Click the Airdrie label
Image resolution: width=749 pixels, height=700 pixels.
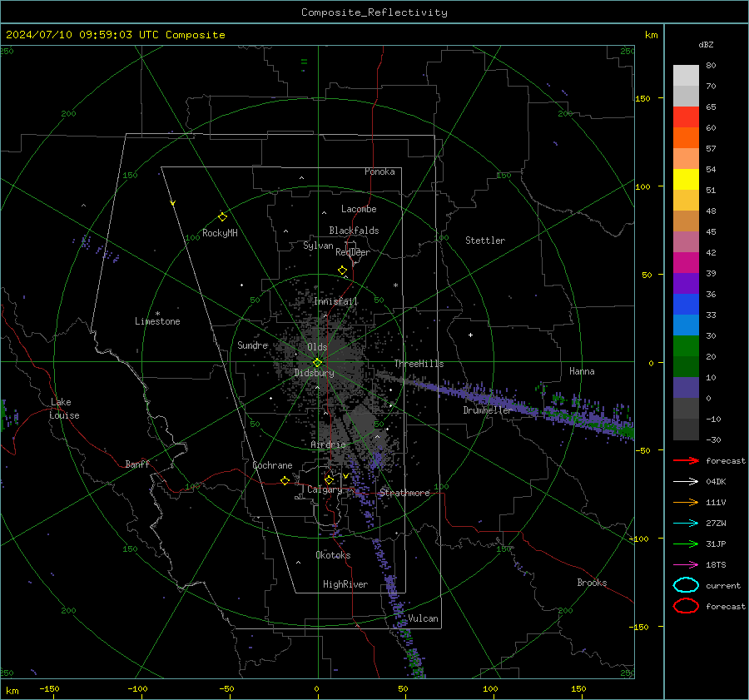(x=328, y=444)
